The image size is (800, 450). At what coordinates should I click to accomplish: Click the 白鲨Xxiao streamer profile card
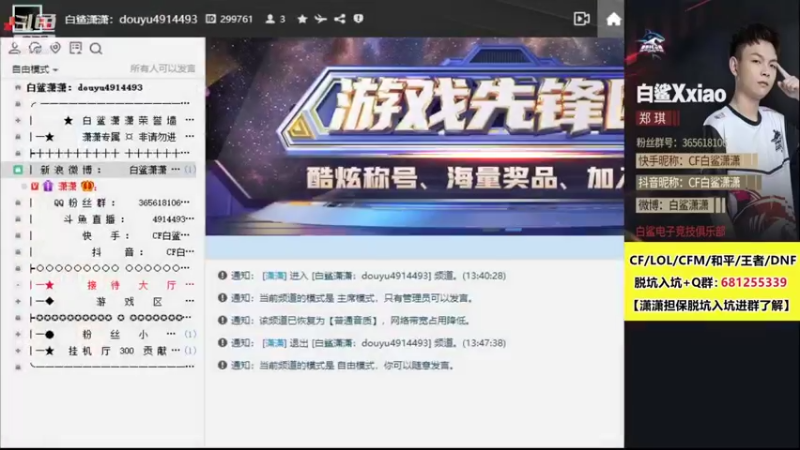click(x=712, y=121)
